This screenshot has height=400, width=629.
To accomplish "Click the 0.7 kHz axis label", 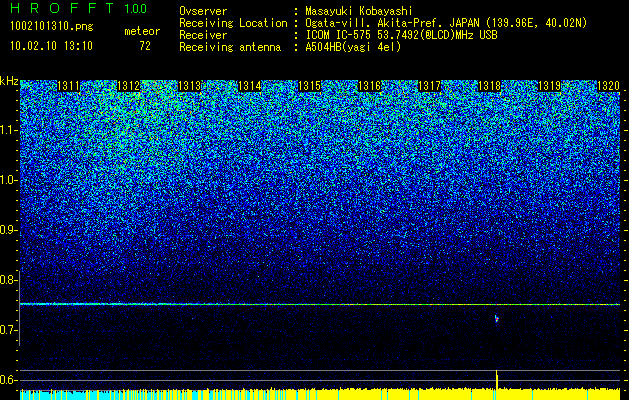I will [8, 330].
